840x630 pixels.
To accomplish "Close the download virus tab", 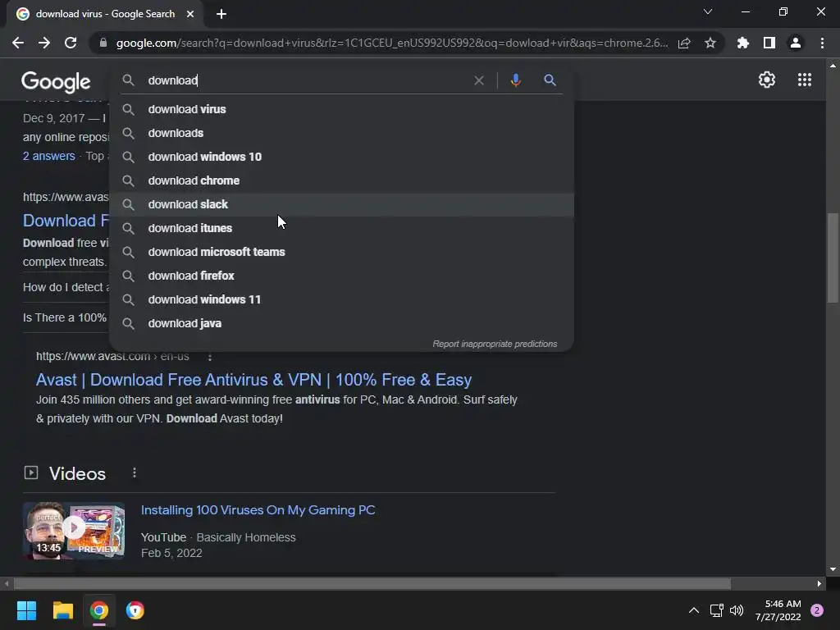I will pos(190,14).
